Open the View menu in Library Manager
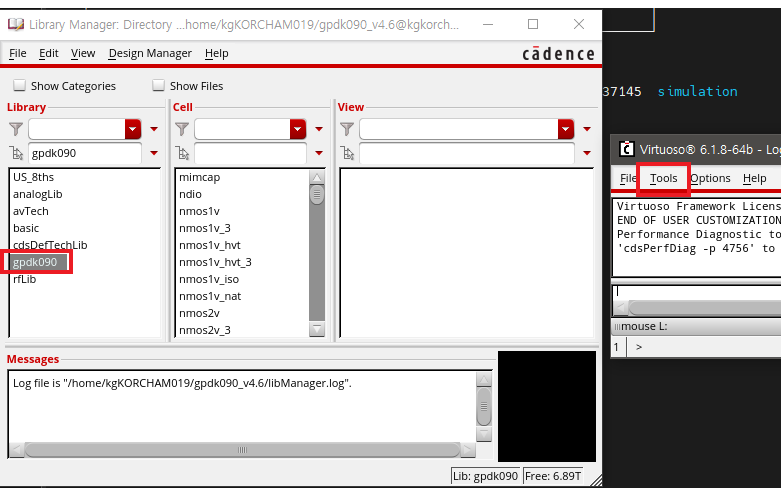This screenshot has height=499, width=781. (83, 53)
